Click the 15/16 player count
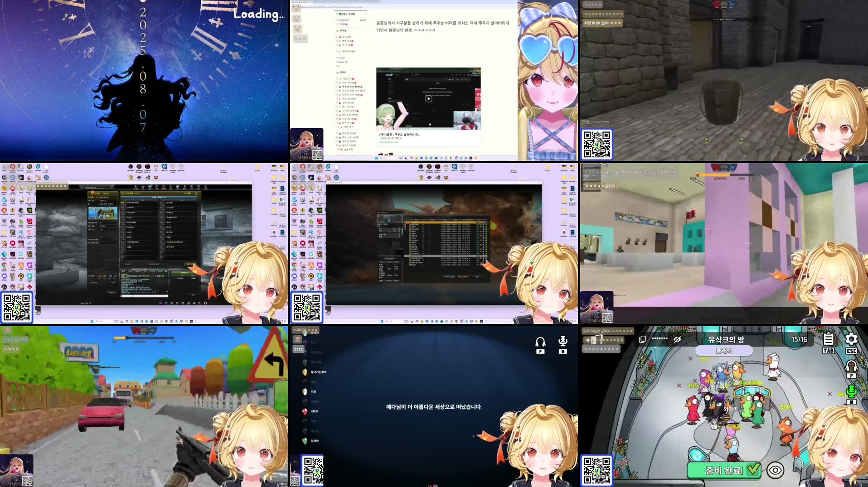This screenshot has height=487, width=868. pos(799,339)
